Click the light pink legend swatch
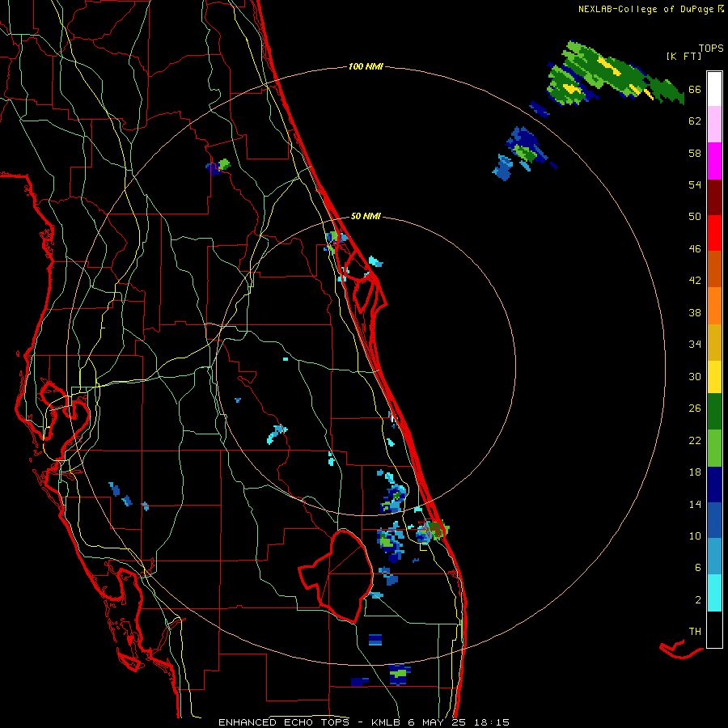 (x=714, y=124)
